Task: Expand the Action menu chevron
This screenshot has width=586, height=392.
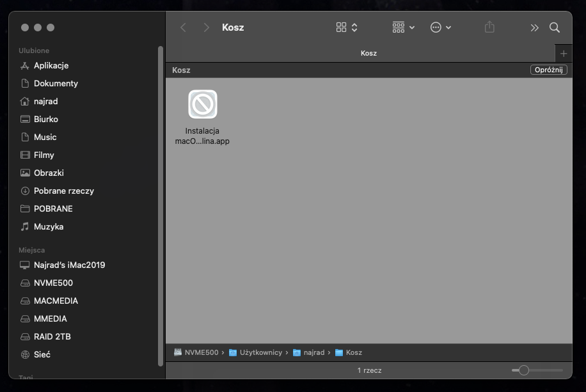Action: coord(448,27)
